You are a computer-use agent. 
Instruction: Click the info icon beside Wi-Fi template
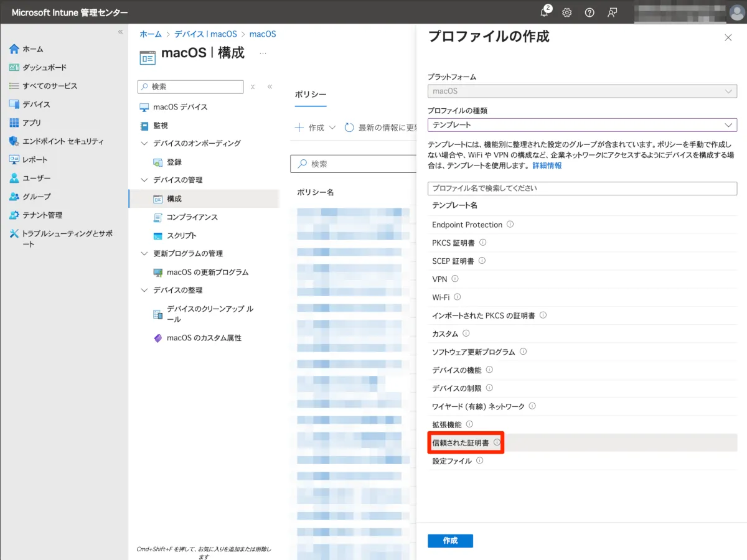click(458, 297)
